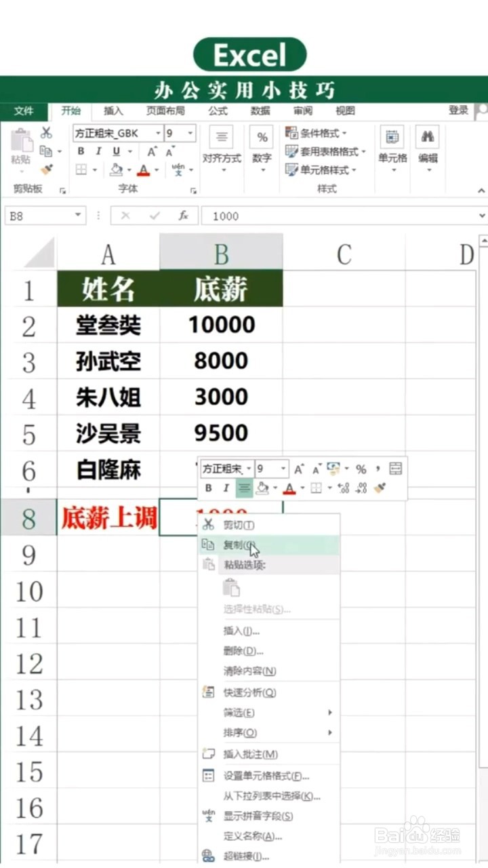Switch to the 数据 Data tab
This screenshot has width=488, height=868.
pos(260,111)
